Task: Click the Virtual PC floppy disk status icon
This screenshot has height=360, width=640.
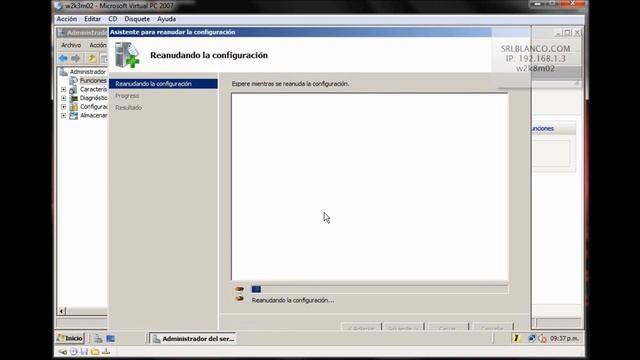Action: (84, 351)
